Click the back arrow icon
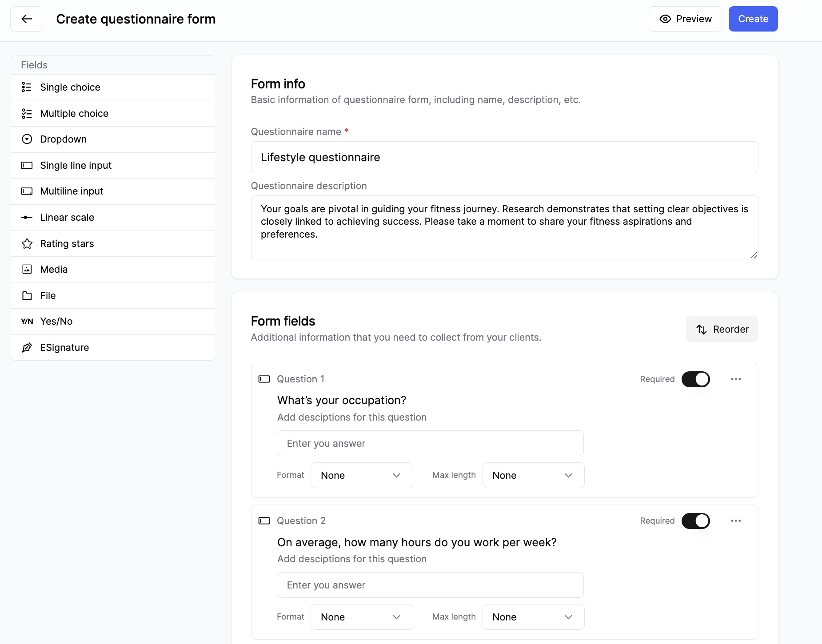 (27, 19)
